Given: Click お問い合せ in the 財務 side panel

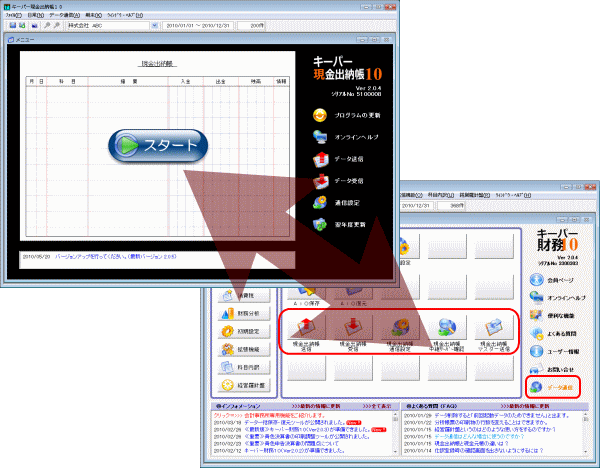Looking at the screenshot, I should (x=552, y=369).
